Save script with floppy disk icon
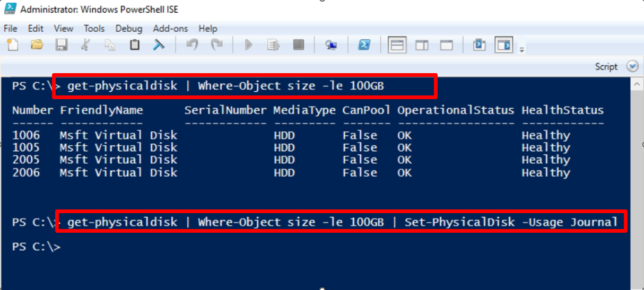 point(62,45)
